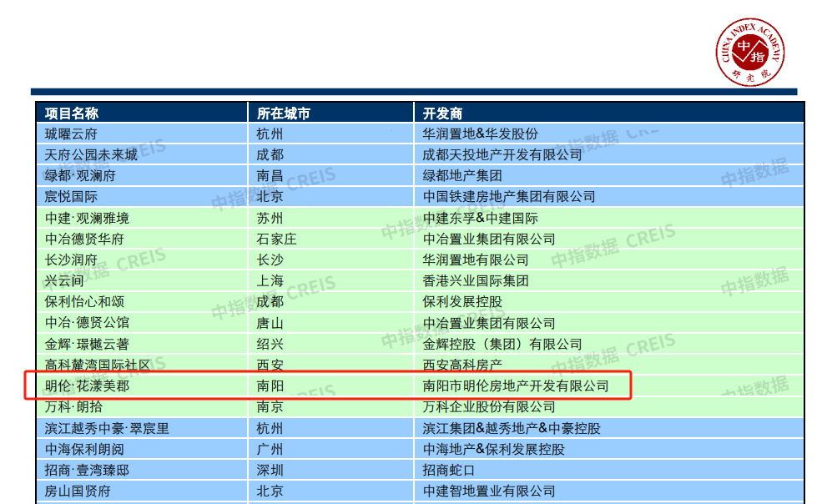
Task: Click 北京 in the 房山国贤府 row
Action: tap(270, 491)
